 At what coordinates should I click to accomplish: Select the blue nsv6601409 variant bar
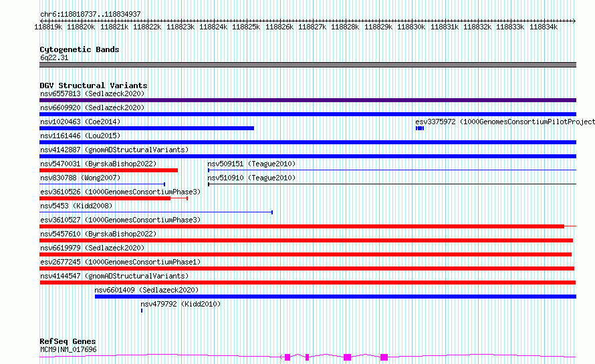336,297
